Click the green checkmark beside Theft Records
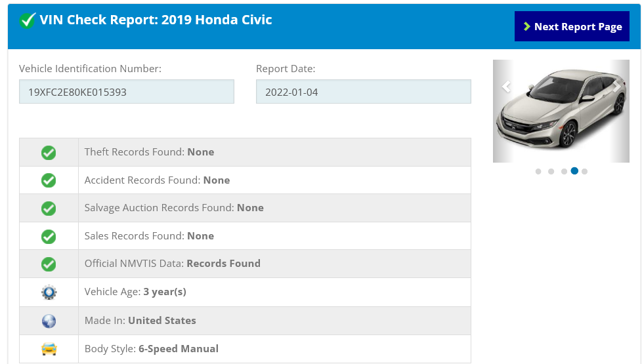Screen dimensions: 642x364 coord(49,152)
